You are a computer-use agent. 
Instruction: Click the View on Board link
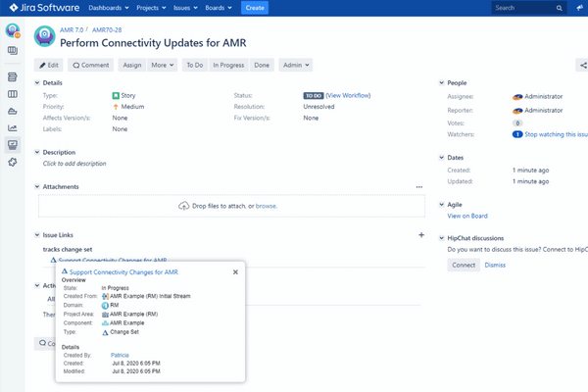click(467, 216)
